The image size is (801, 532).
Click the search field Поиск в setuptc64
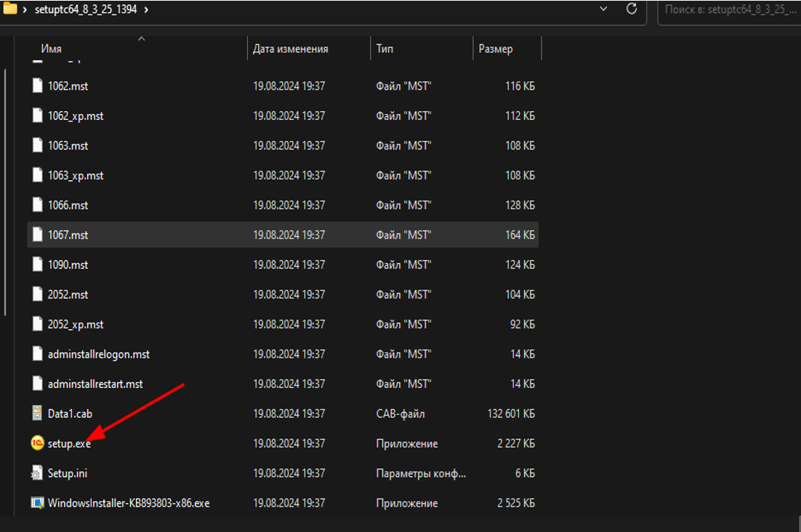pos(727,9)
